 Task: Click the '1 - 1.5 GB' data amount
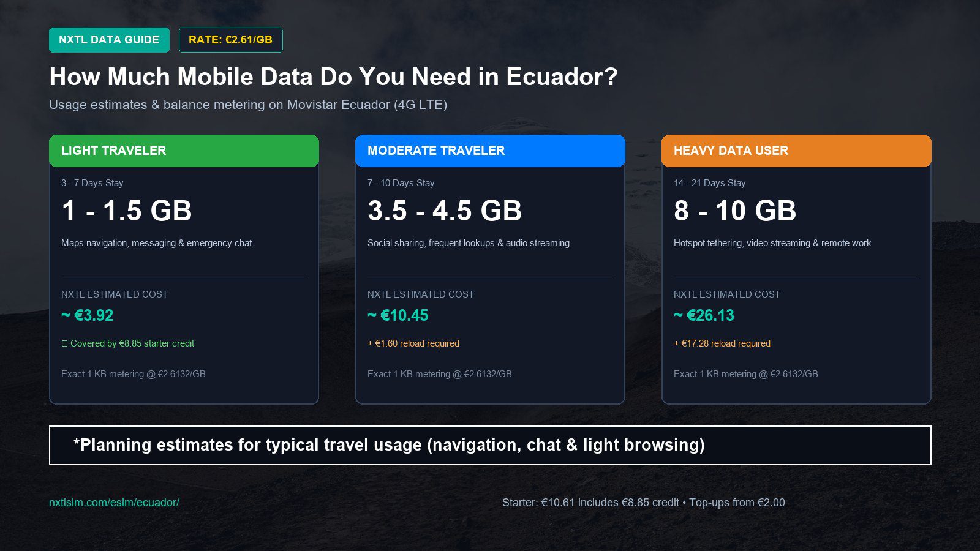[127, 211]
